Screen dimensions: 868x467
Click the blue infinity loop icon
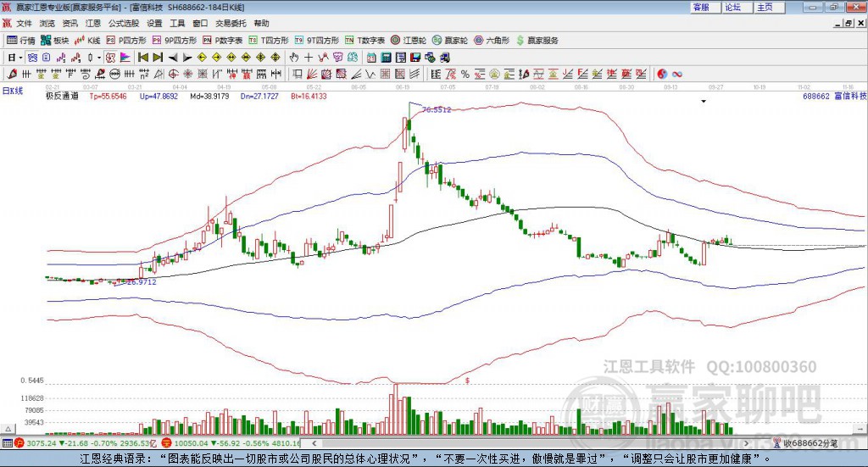677,74
